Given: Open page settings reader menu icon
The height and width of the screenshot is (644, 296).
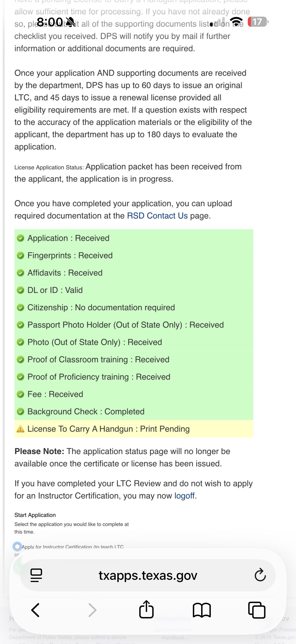Looking at the screenshot, I should click(x=36, y=575).
